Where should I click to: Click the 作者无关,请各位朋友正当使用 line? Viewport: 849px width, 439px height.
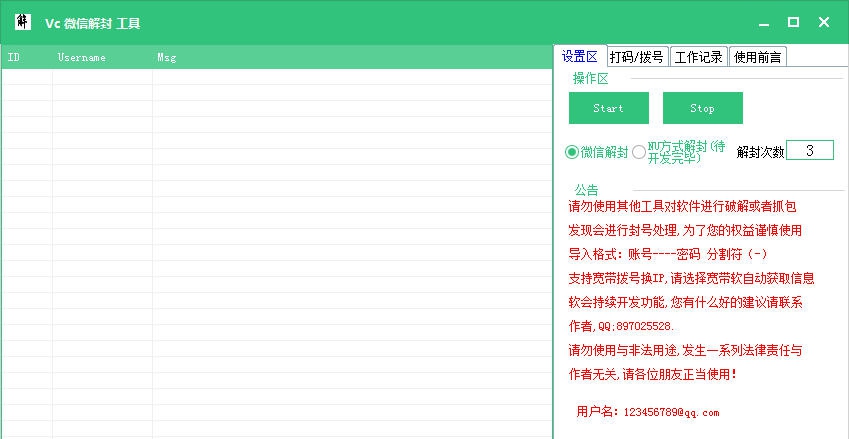[x=652, y=374]
